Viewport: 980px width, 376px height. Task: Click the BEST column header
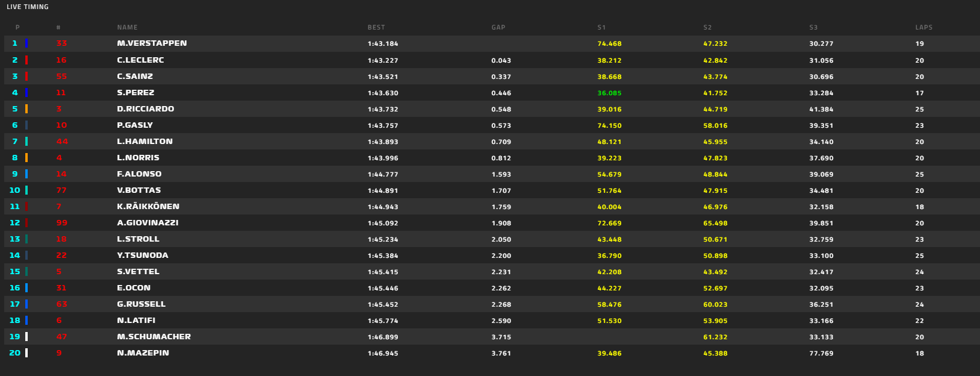click(376, 28)
